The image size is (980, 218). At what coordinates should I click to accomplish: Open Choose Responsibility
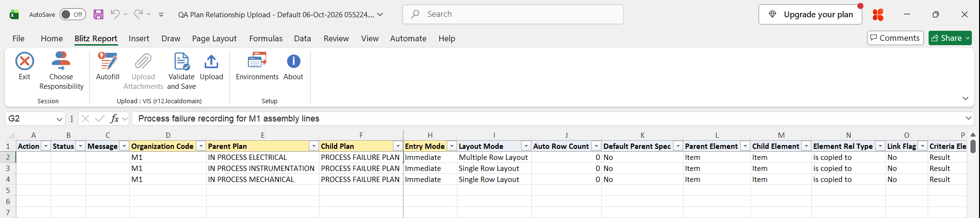(61, 71)
